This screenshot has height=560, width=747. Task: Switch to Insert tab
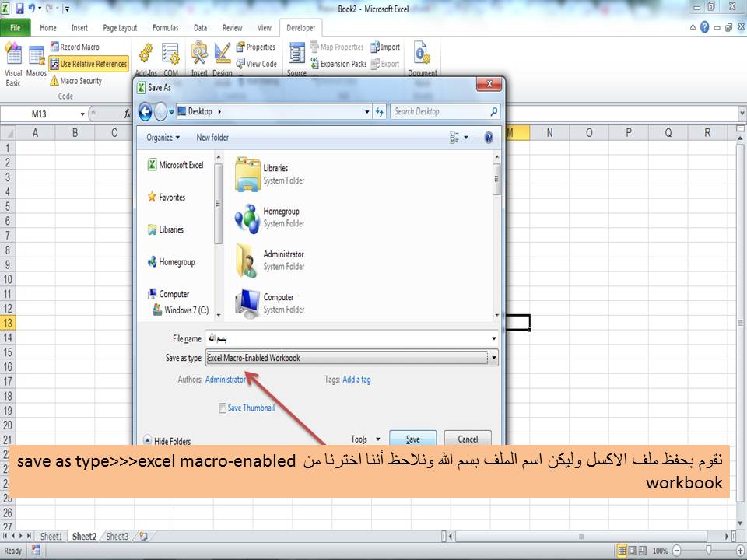(79, 28)
